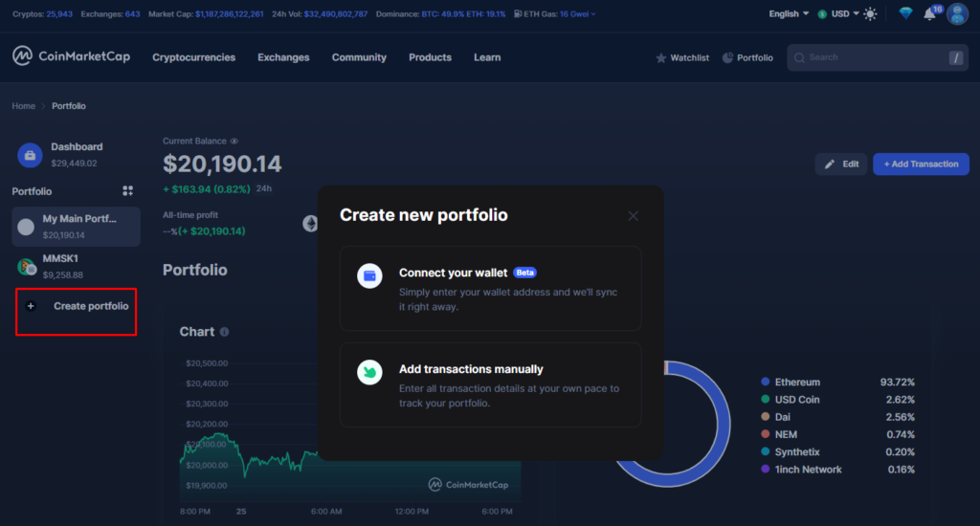
Task: Toggle light/dark theme sun icon
Action: 870,13
